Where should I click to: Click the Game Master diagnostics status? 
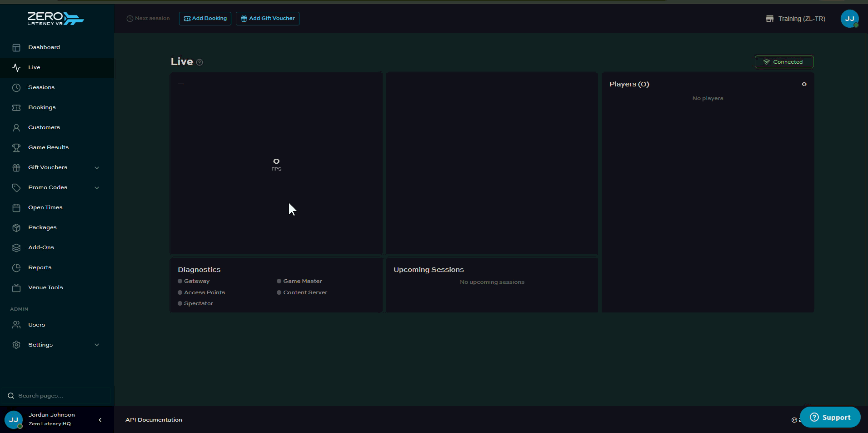coord(299,281)
